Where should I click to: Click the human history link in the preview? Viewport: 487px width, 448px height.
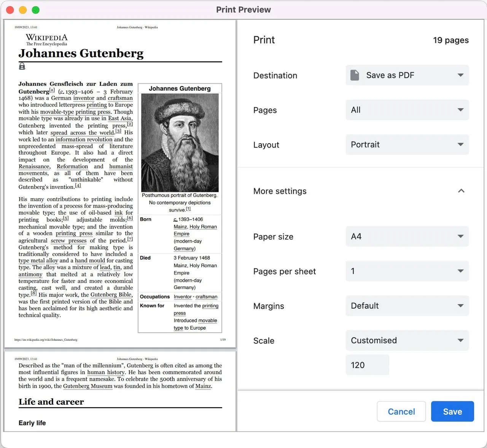click(106, 372)
